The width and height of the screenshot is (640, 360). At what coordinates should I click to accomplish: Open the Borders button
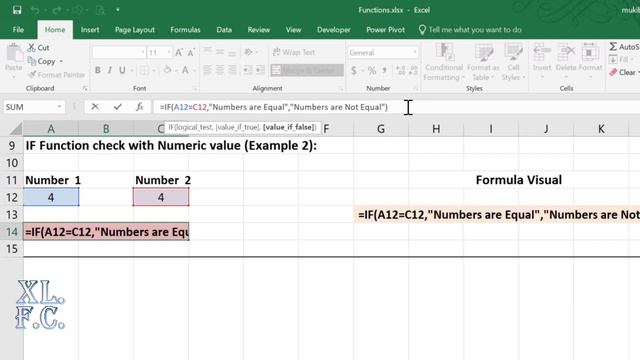coord(144,70)
